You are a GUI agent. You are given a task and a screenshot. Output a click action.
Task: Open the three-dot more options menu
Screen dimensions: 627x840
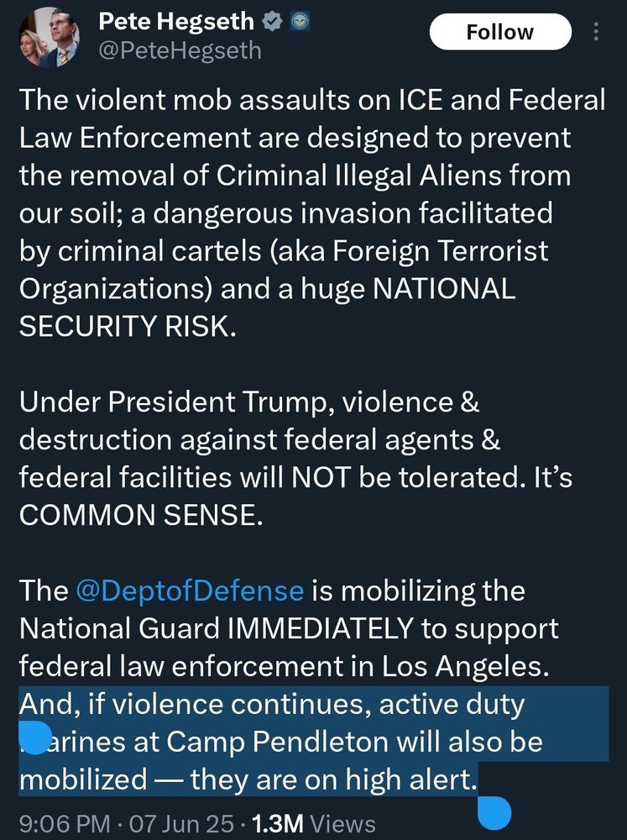click(596, 32)
